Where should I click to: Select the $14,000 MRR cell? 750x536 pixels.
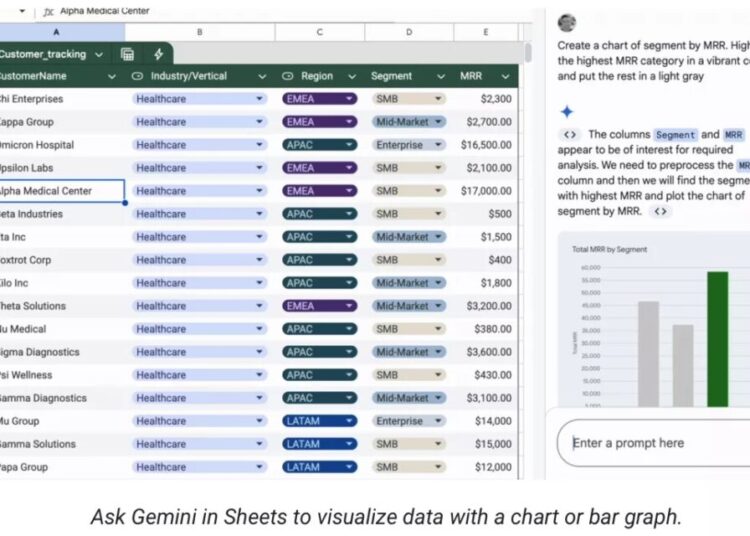[485, 421]
